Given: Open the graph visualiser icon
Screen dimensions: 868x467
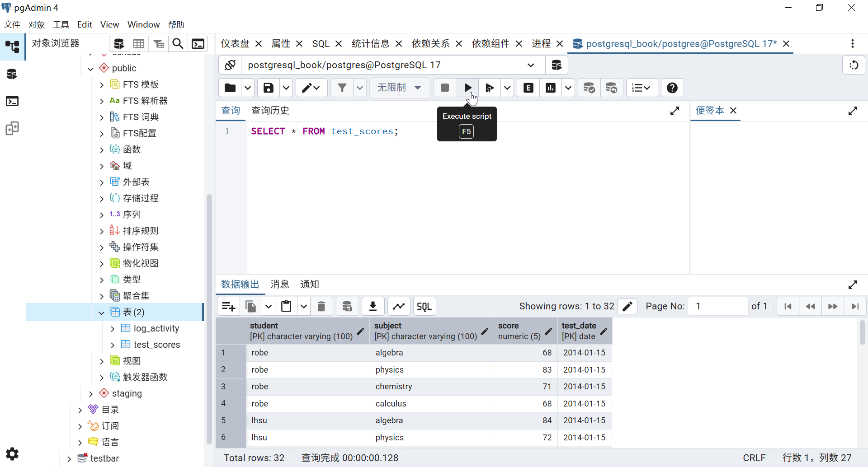Looking at the screenshot, I should click(x=399, y=306).
